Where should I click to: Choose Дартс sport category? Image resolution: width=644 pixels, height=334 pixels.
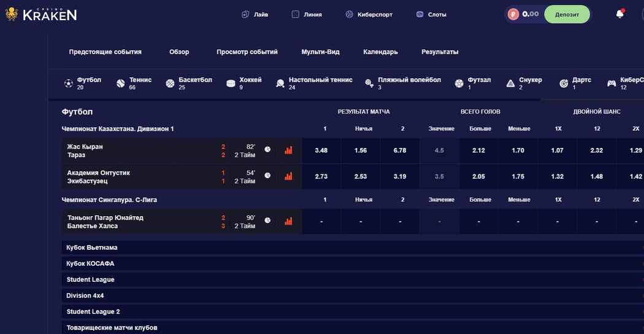click(575, 83)
